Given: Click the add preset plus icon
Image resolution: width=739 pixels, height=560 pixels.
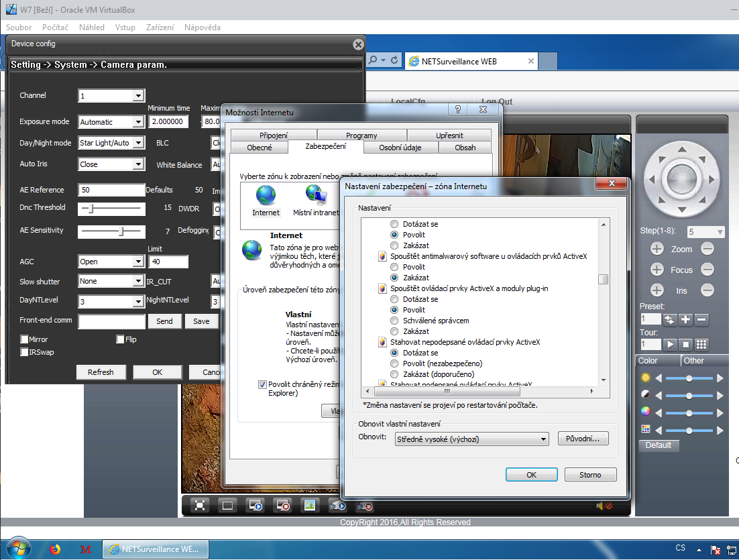Looking at the screenshot, I should pos(685,320).
